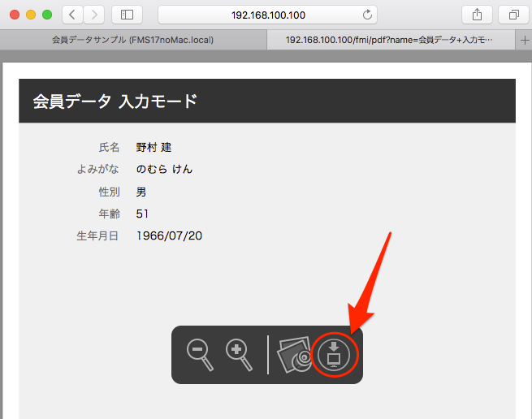The height and width of the screenshot is (419, 532).
Task: Open PDF in Preview app icon
Action: 294,355
